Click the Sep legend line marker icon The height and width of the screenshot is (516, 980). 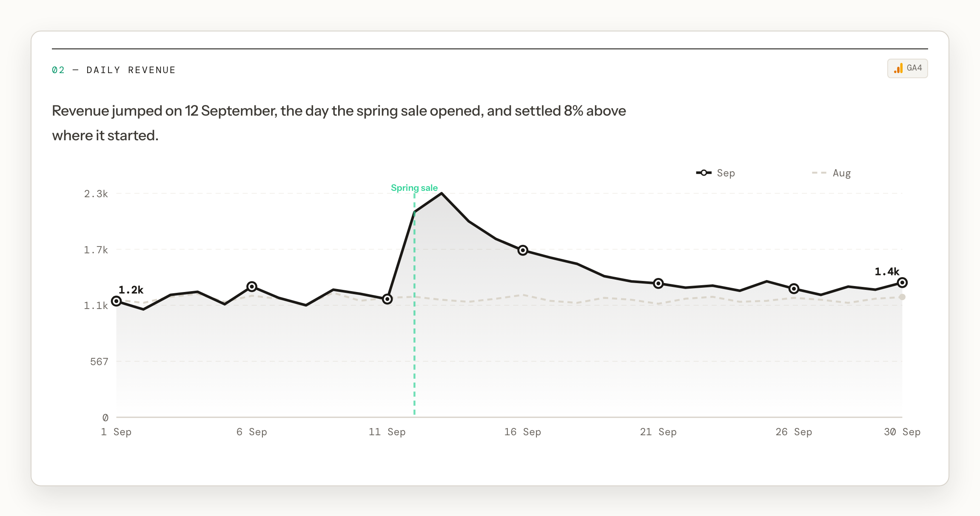[x=704, y=173]
